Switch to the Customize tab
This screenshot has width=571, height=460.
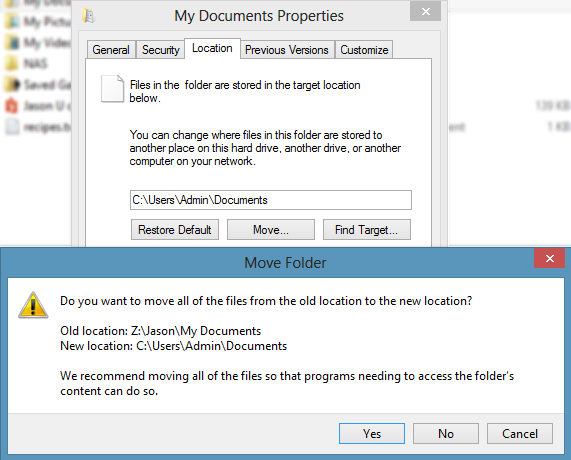(x=364, y=50)
